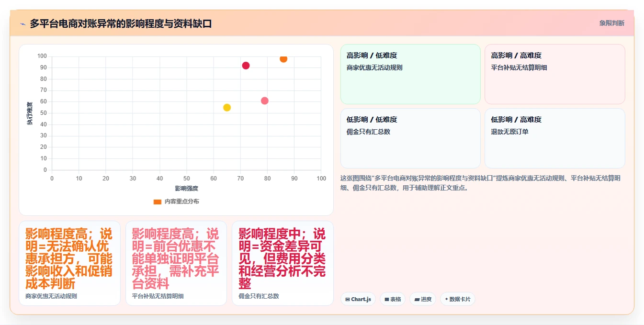Viewport: 644px width, 325px height.
Task: Click the x-axis tick label 50
Action: tap(187, 179)
